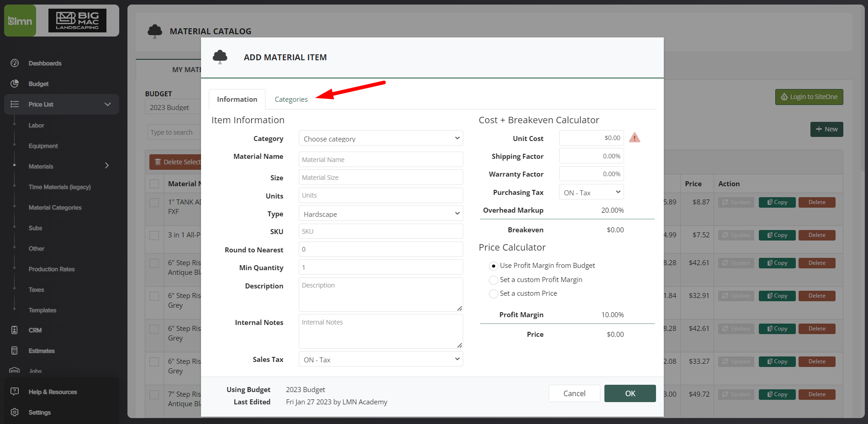Screen dimensions: 868x424
Task: Click the Unit Cost field
Action: point(591,138)
